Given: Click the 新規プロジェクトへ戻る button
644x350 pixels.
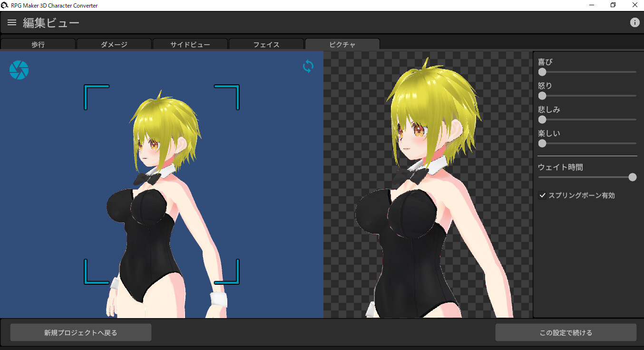Looking at the screenshot, I should (x=80, y=332).
